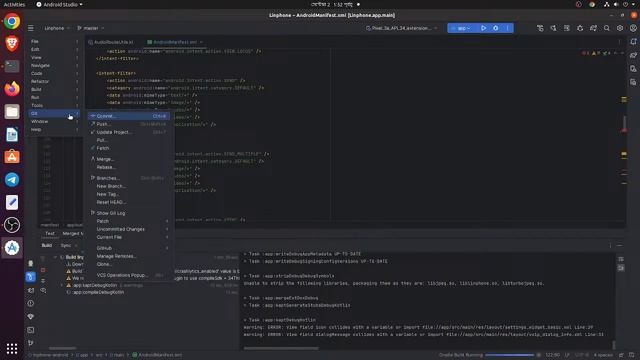This screenshot has height=360, width=640.
Task: Open the search everywhere magnifier icon
Action: click(607, 28)
